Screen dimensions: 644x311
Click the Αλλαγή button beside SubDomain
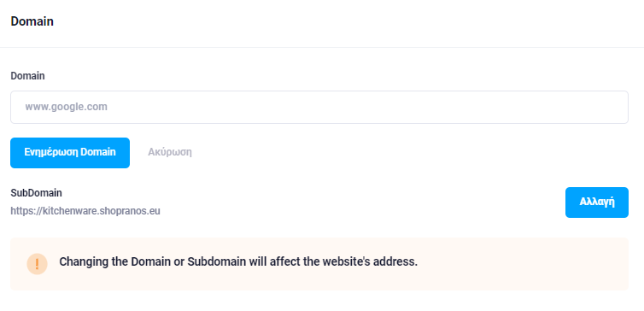tap(597, 202)
